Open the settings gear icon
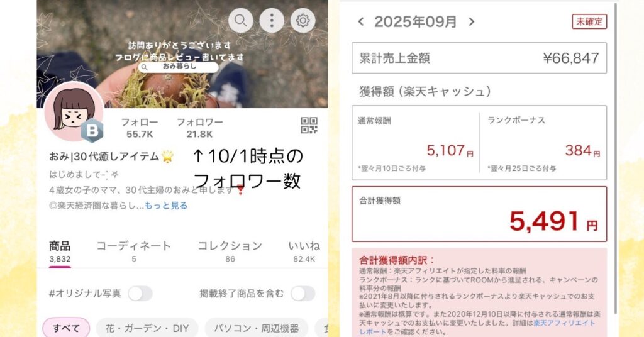The image size is (644, 337). pos(303,20)
